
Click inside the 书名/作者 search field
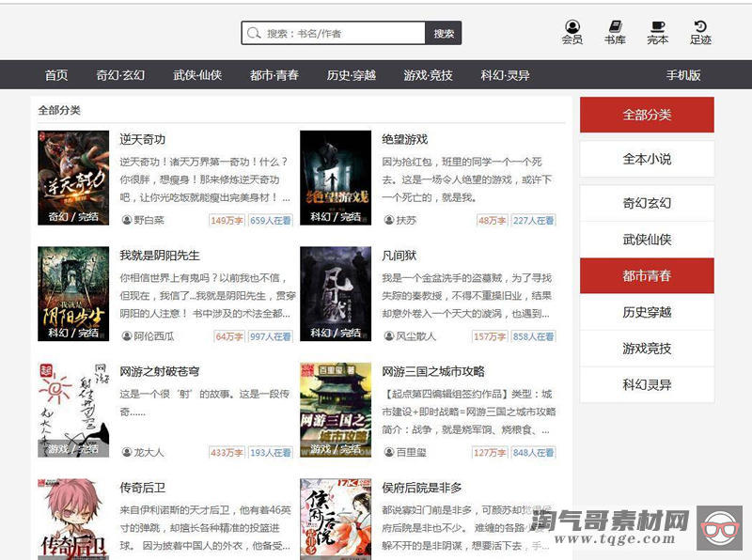tap(338, 31)
